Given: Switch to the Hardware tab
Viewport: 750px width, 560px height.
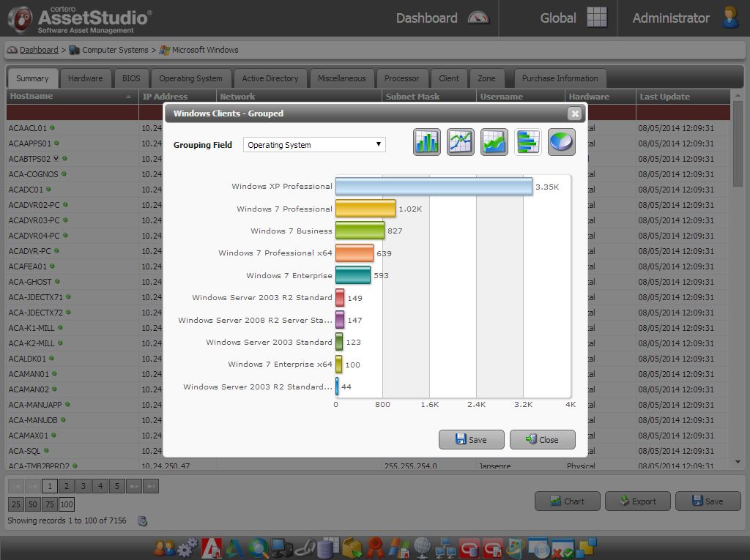Looking at the screenshot, I should coord(86,78).
